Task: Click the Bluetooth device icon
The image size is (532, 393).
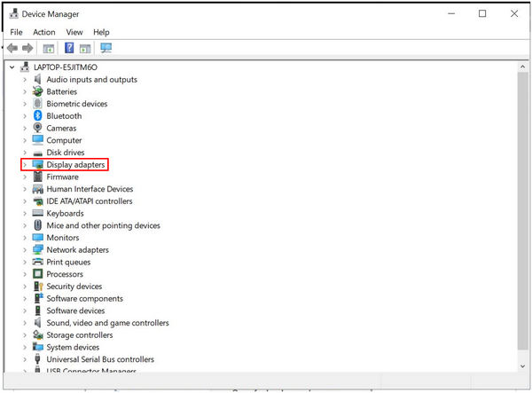Action: [38, 116]
